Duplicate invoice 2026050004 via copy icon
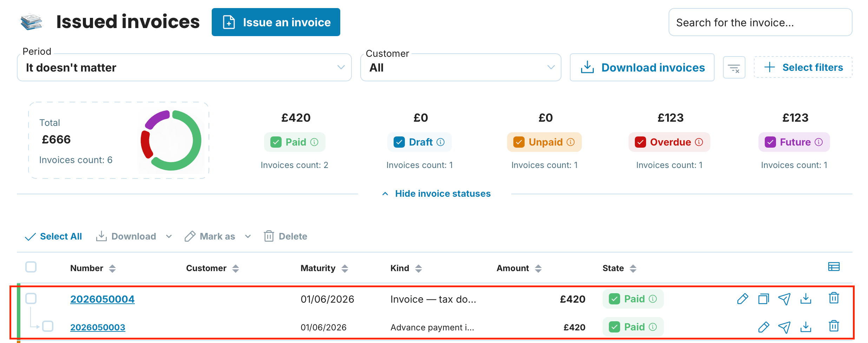The height and width of the screenshot is (343, 868). point(763,299)
